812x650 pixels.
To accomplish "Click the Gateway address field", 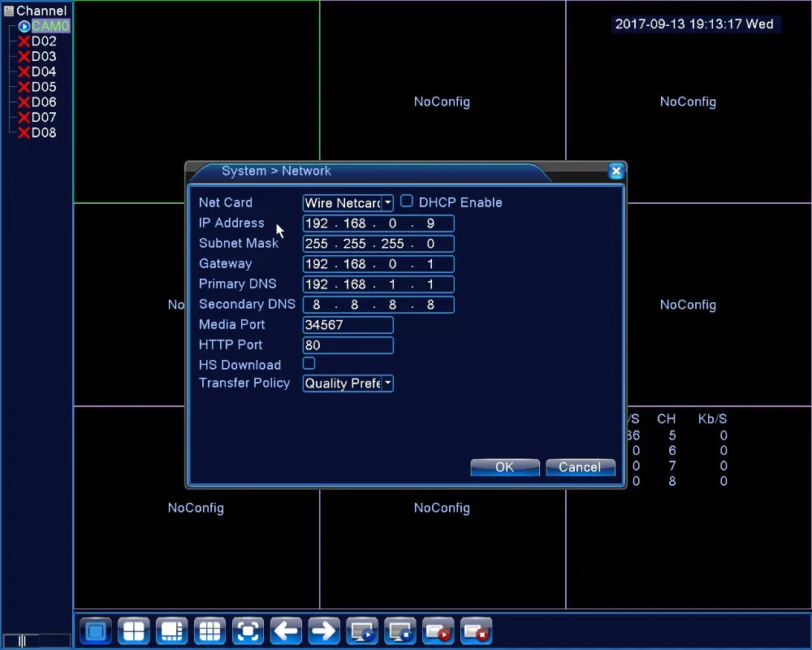I will (378, 264).
